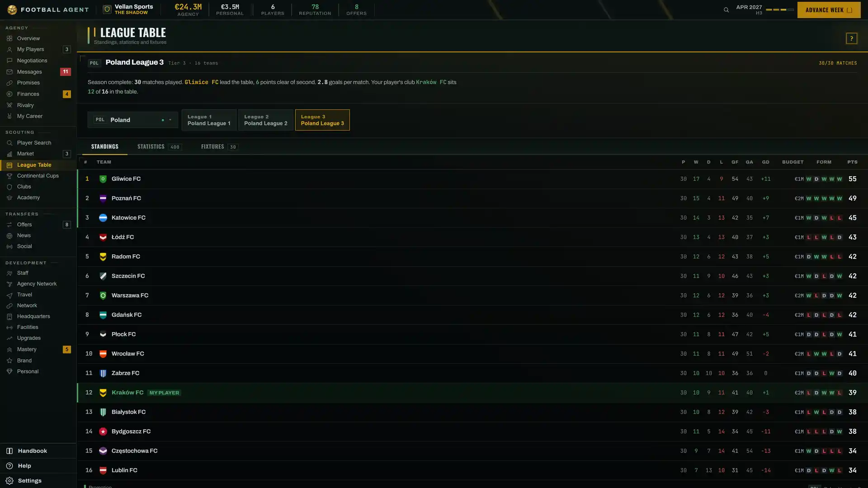Click the Messages envelope icon
Screen dimensions: 868x488
[9, 72]
